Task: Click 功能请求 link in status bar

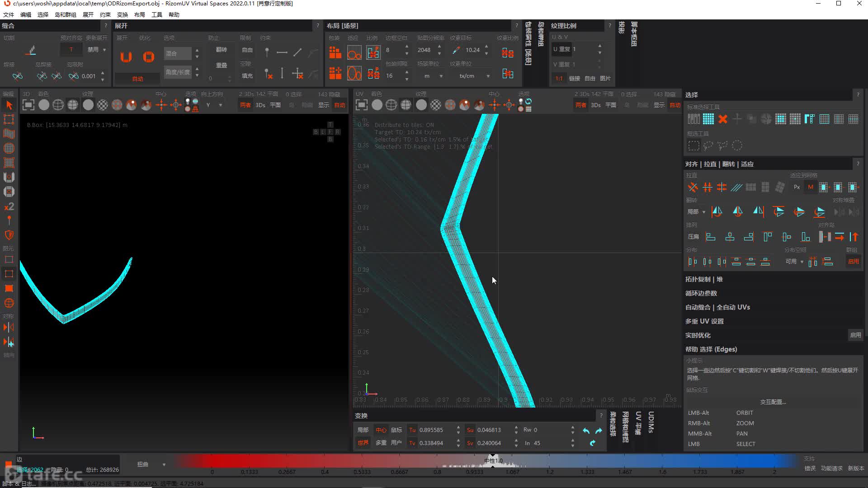Action: [x=832, y=469]
